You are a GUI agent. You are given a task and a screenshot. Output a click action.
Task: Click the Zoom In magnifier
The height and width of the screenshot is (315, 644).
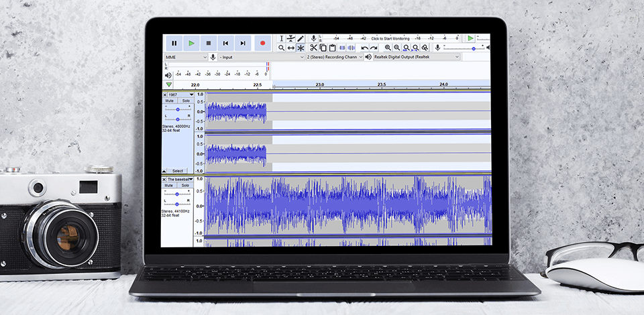point(388,48)
